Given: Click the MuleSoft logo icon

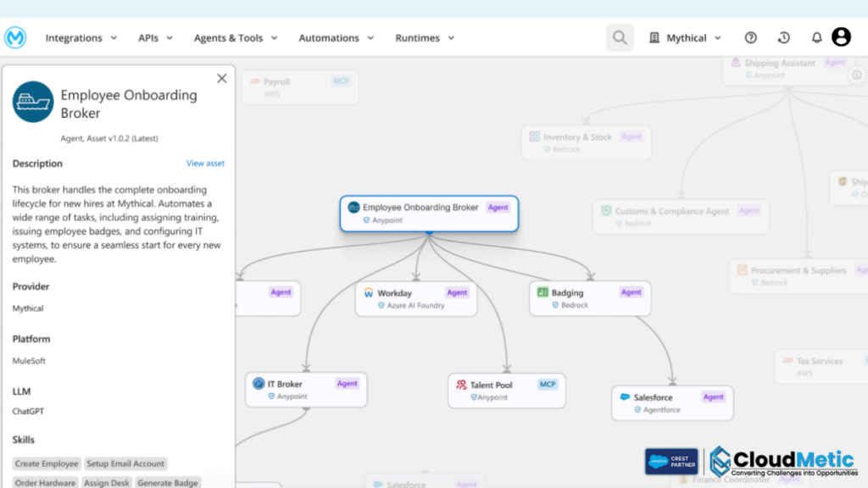Looking at the screenshot, I should (15, 37).
